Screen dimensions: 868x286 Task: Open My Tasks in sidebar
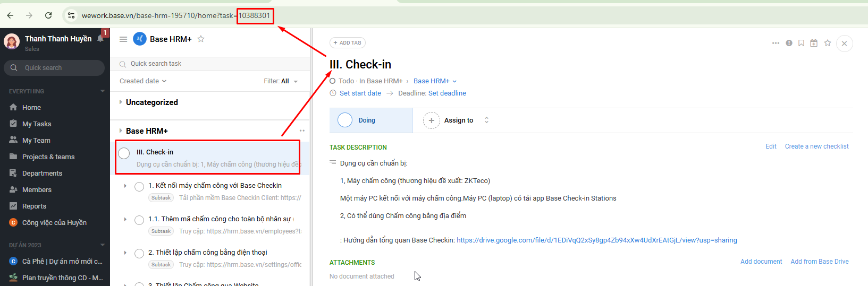pyautogui.click(x=37, y=124)
